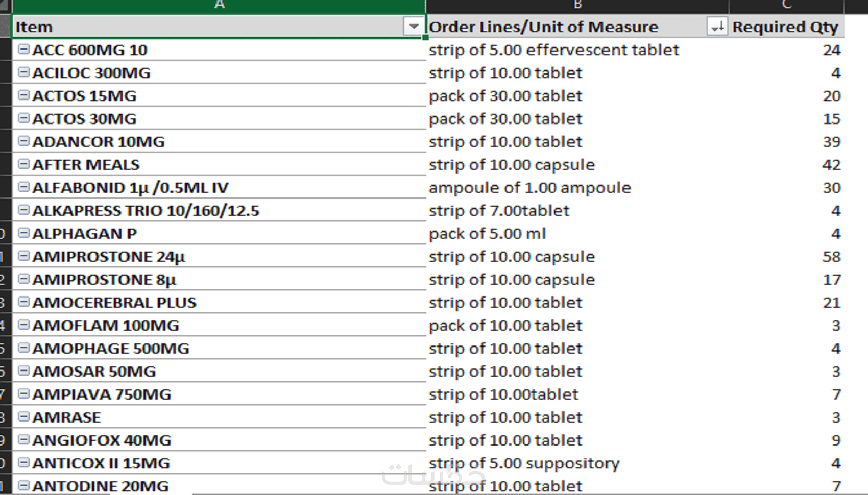868x495 pixels.
Task: Select column B header
Action: click(577, 5)
